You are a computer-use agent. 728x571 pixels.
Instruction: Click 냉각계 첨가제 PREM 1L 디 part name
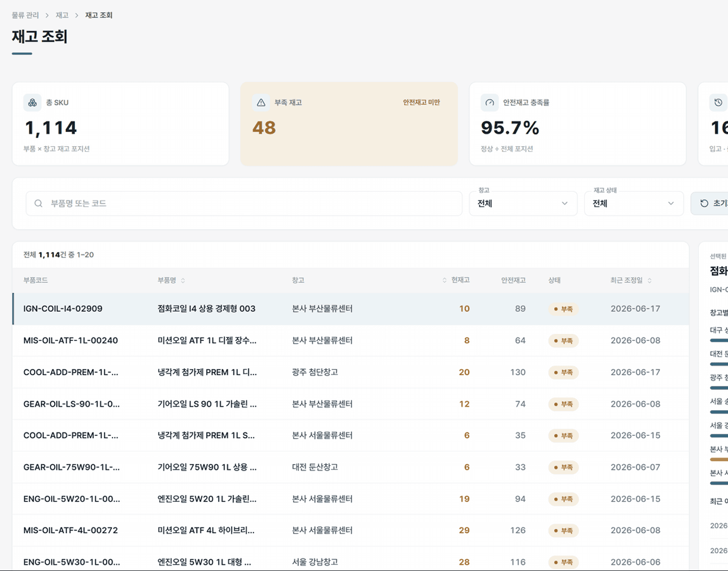pyautogui.click(x=207, y=372)
